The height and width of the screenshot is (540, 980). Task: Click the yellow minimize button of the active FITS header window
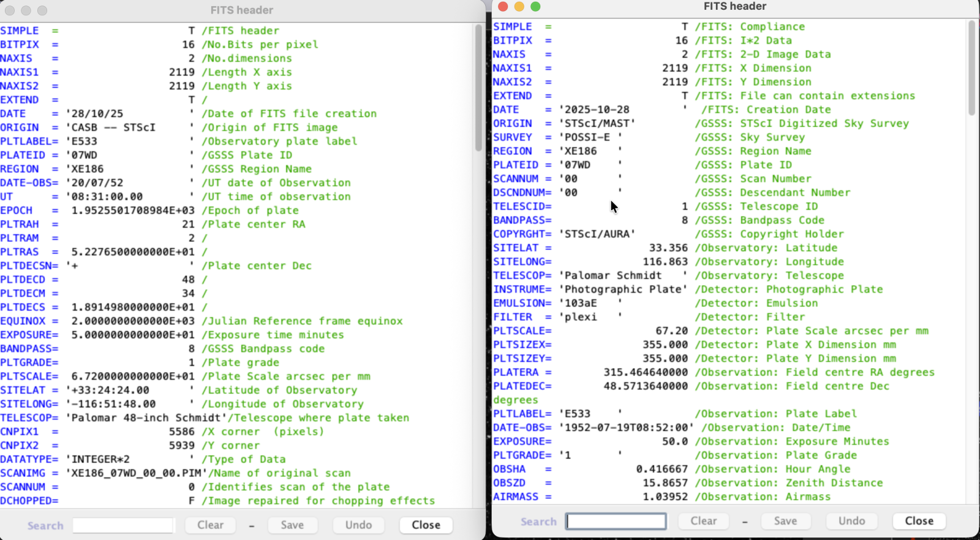pyautogui.click(x=519, y=7)
